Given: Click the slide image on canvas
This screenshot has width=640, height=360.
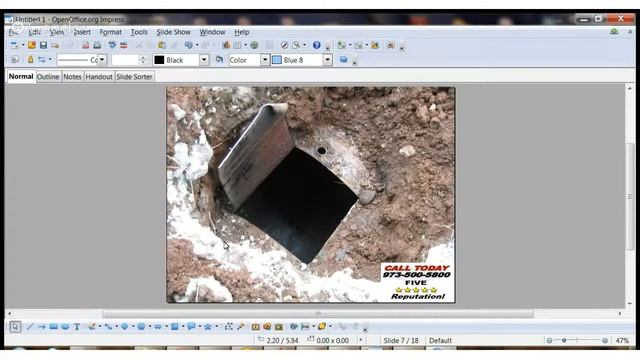Looking at the screenshot, I should pyautogui.click(x=311, y=195).
